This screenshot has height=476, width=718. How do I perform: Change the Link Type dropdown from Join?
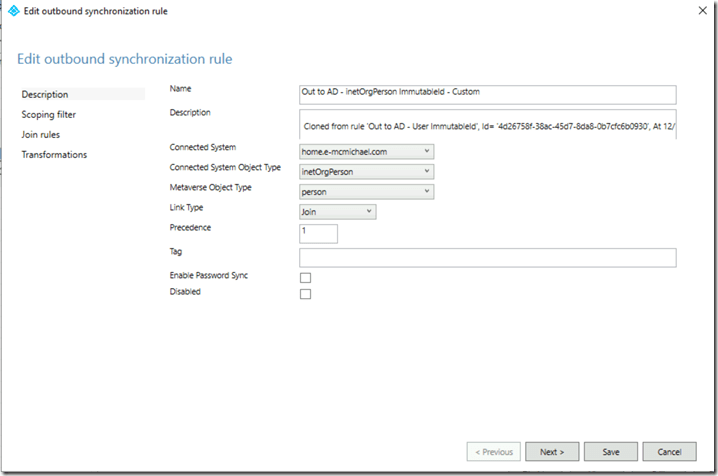[337, 212]
